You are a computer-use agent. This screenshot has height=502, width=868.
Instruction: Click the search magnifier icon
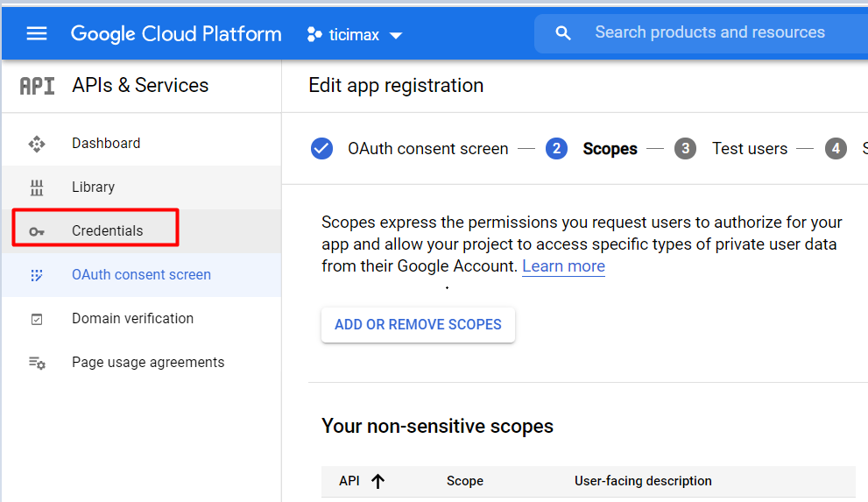pos(563,33)
